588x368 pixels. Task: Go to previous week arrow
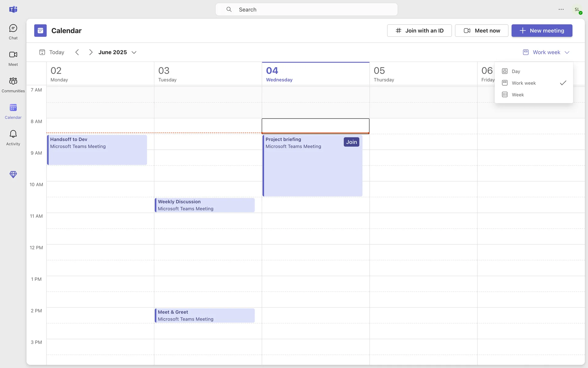pyautogui.click(x=77, y=52)
